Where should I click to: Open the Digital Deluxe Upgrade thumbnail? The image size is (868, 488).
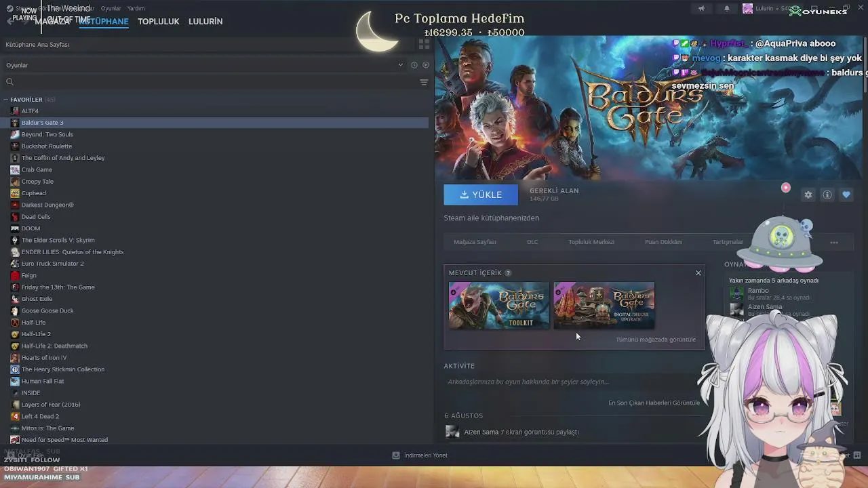point(604,306)
